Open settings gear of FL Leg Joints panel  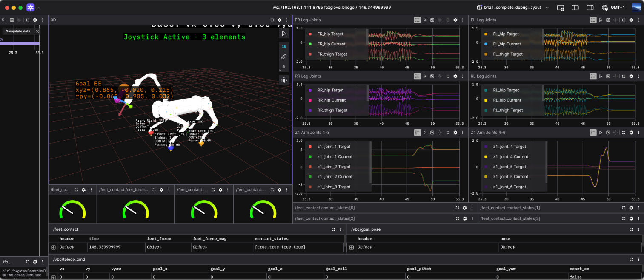point(631,20)
